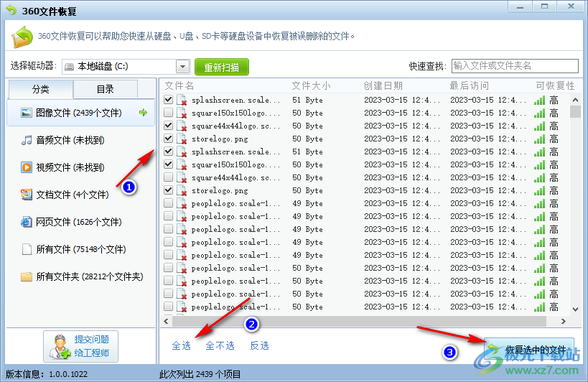Check the first peoplelogo.scale 49 Byte checkbox
Image resolution: width=588 pixels, height=382 pixels.
pos(169,203)
